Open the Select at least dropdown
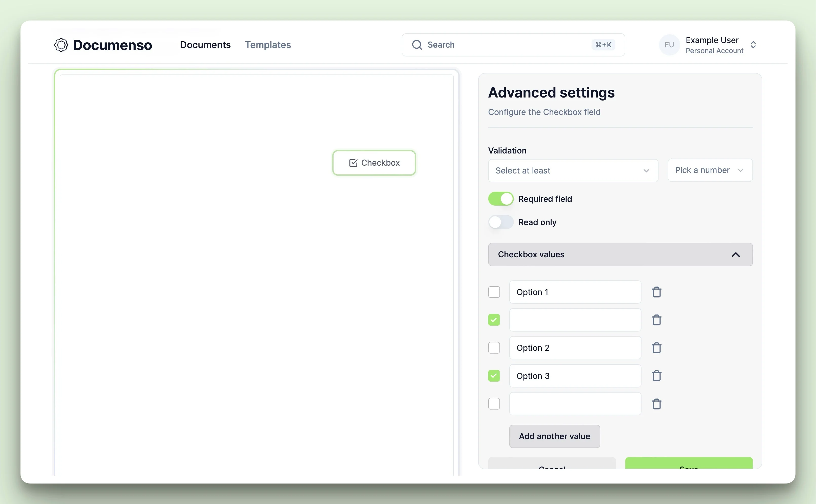The height and width of the screenshot is (504, 816). (573, 171)
